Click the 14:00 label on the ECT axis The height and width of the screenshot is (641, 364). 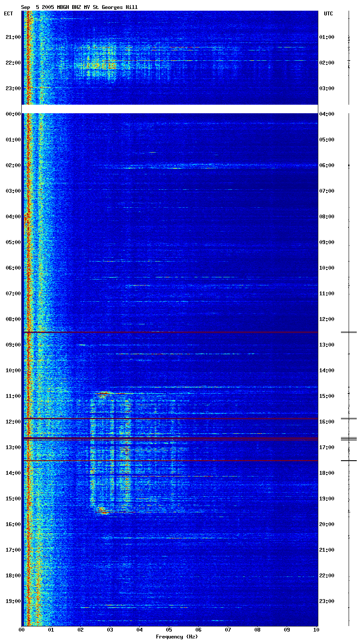13,473
